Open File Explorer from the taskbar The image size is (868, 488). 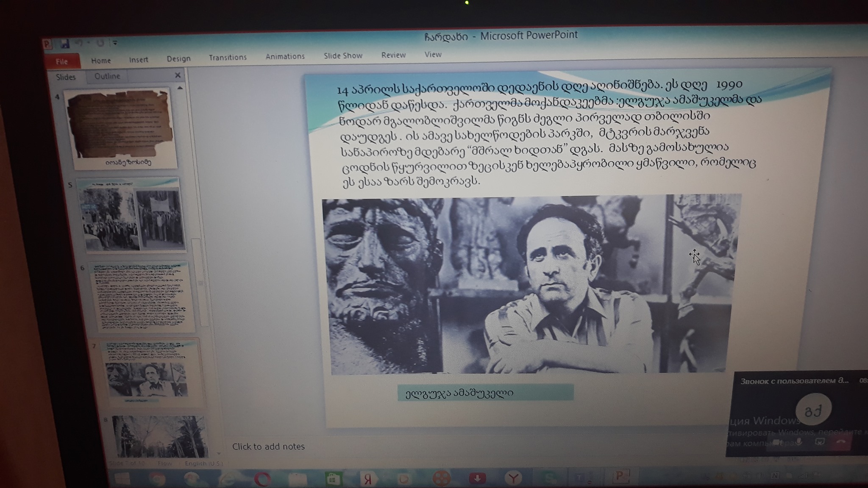298,479
